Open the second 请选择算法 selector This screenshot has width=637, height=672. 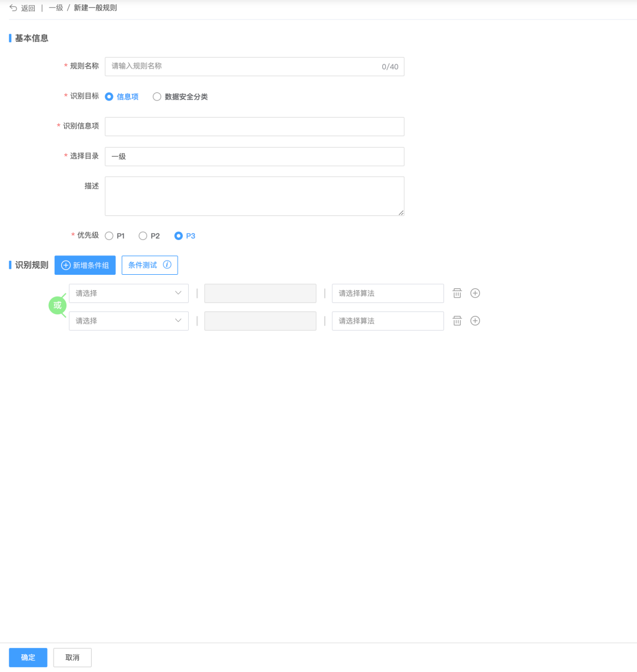tap(388, 321)
